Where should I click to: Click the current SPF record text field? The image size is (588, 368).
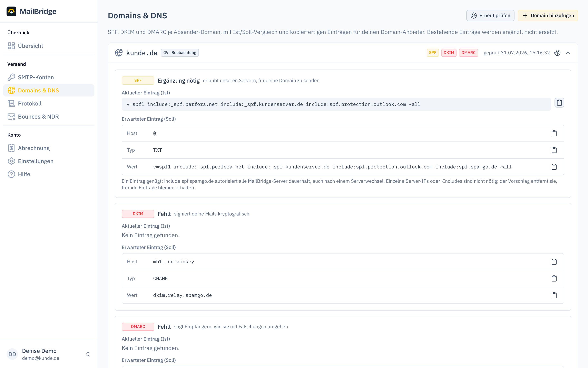point(336,104)
